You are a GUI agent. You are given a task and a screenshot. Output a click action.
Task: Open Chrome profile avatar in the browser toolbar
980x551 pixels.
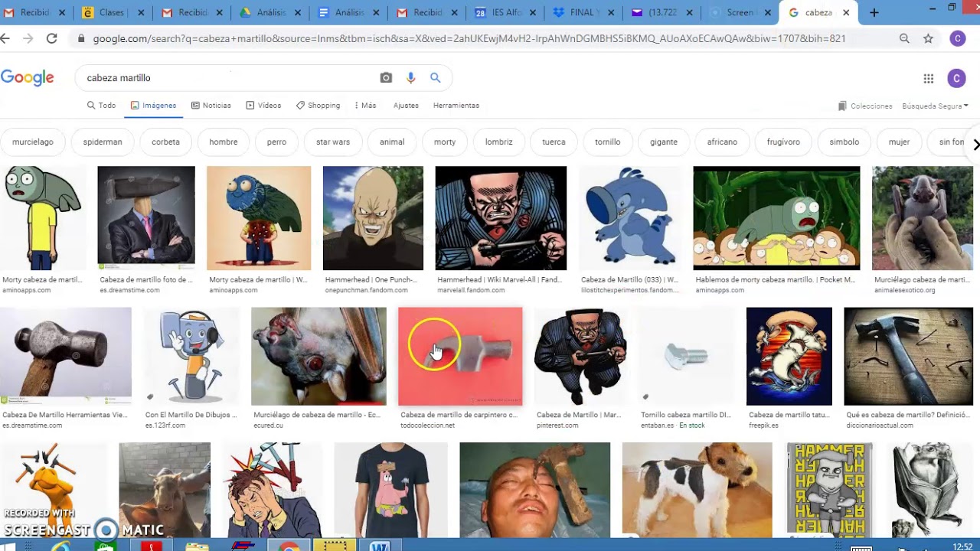pos(957,38)
